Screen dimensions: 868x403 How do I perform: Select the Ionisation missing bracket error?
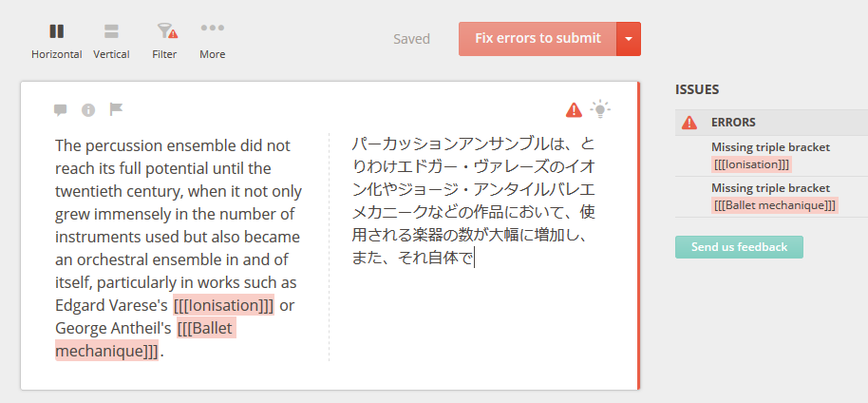tap(771, 156)
